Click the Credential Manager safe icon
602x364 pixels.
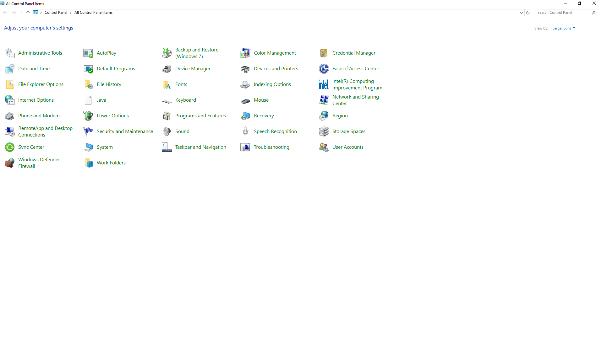pos(324,53)
